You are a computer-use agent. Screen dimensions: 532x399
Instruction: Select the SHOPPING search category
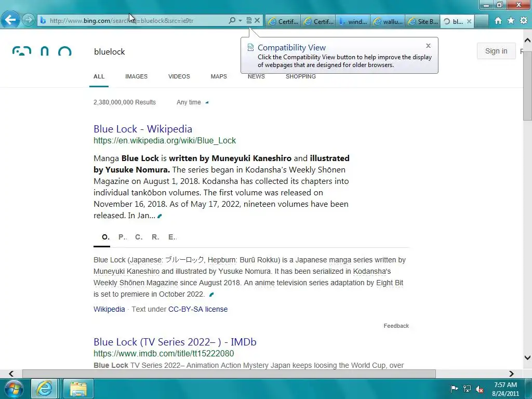point(301,76)
